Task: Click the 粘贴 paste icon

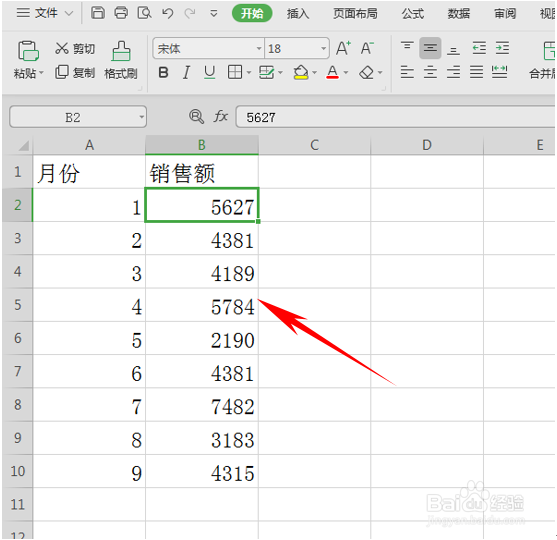Action: click(28, 51)
